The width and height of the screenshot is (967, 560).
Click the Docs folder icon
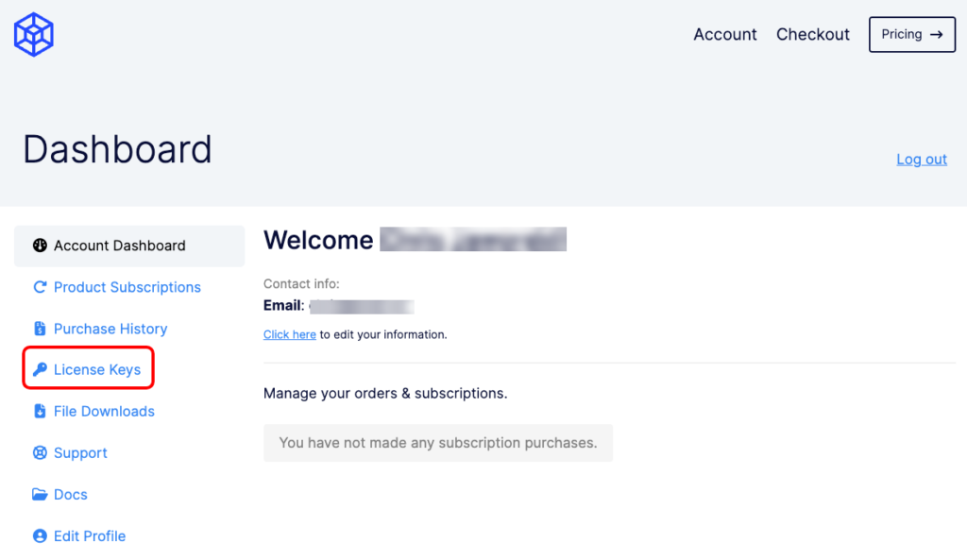[x=40, y=494]
